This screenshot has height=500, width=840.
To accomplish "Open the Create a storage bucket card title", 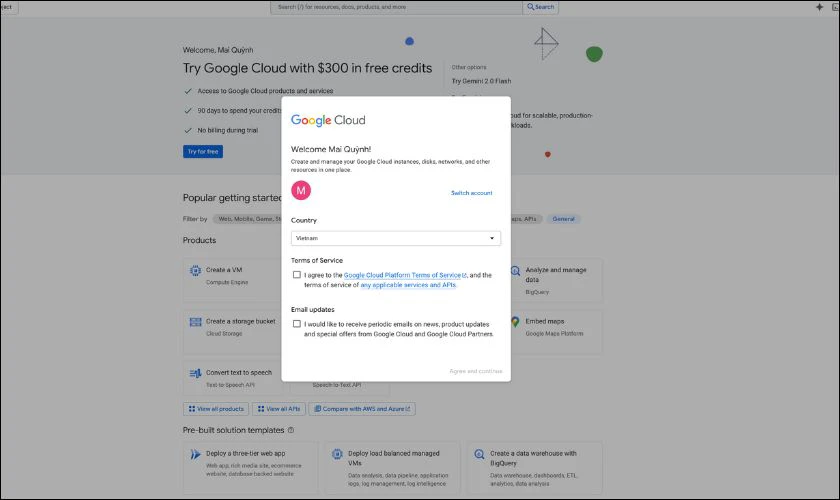I will click(x=241, y=321).
